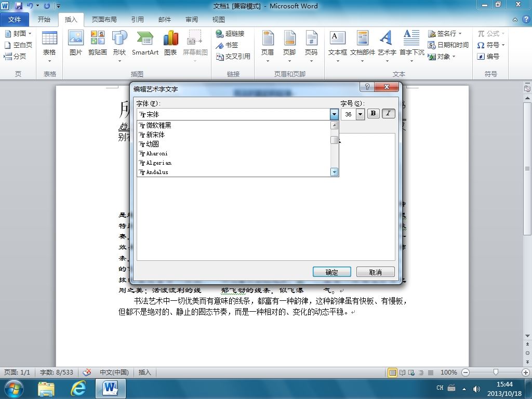This screenshot has width=532, height=399.
Task: Choose 幼圆 from the font list
Action: pyautogui.click(x=233, y=144)
